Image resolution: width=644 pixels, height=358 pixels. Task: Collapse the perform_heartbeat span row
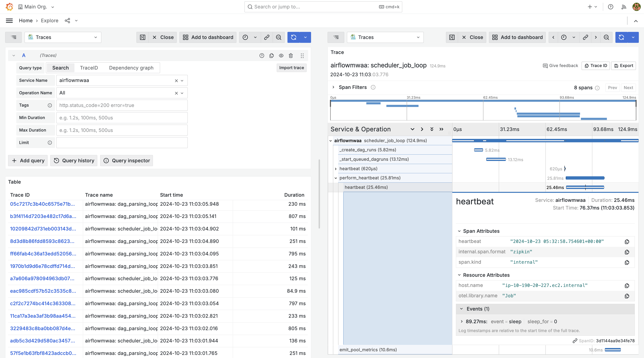pyautogui.click(x=336, y=178)
